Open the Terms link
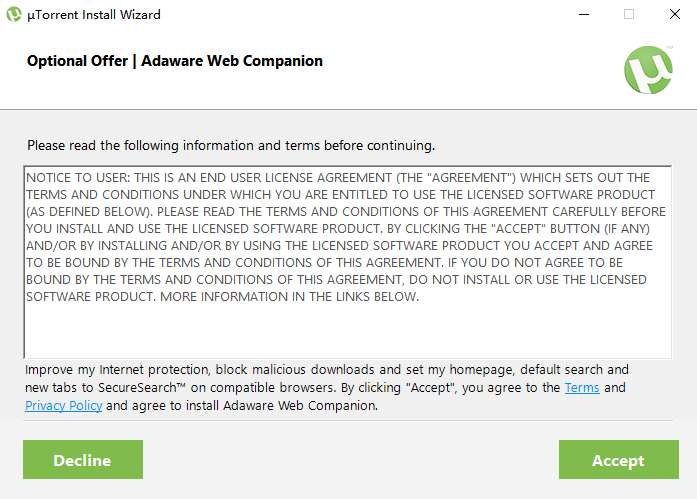This screenshot has width=697, height=499. click(x=582, y=388)
